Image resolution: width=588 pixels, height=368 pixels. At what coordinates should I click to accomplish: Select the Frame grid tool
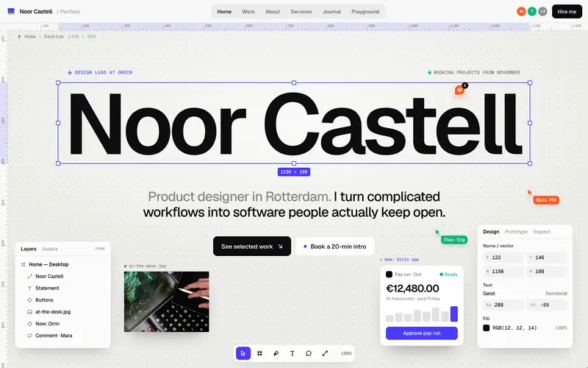tap(259, 353)
